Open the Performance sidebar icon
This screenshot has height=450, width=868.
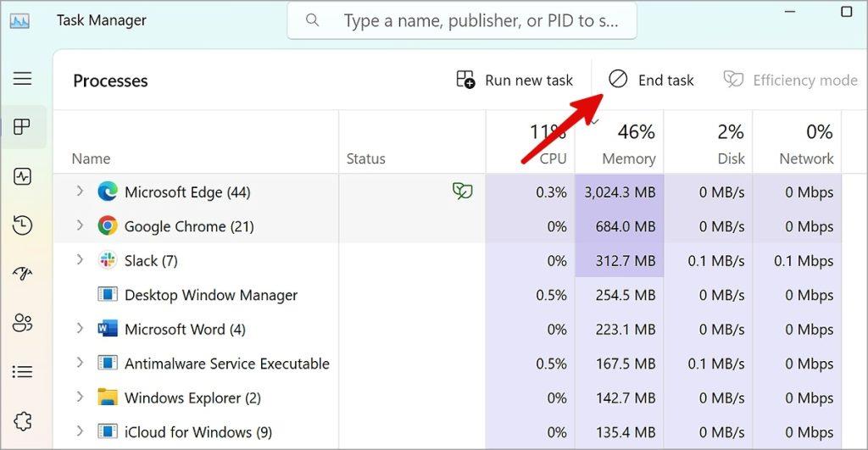22,176
